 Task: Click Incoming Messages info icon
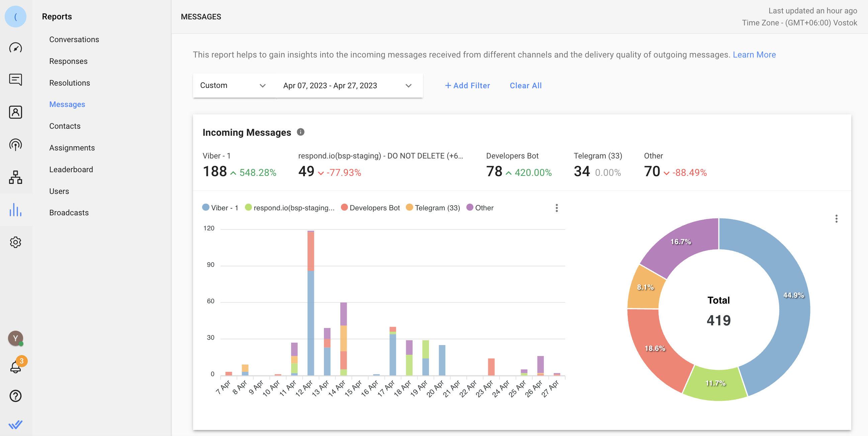300,132
